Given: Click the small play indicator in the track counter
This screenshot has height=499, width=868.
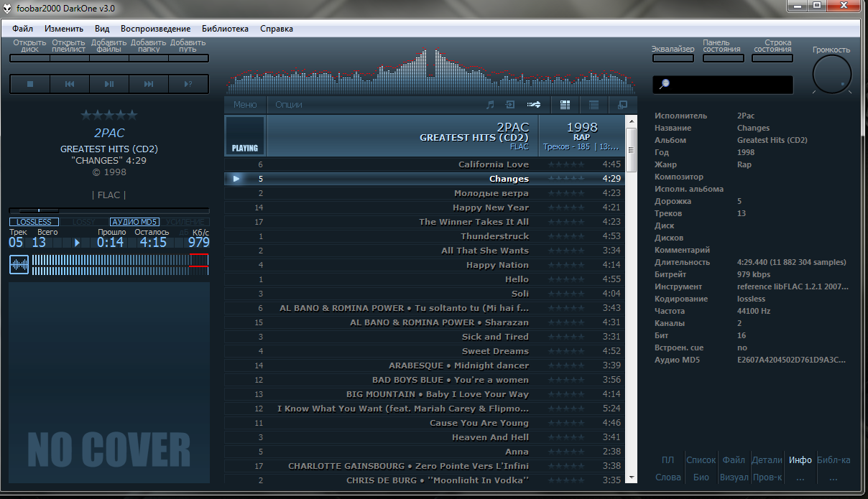Looking at the screenshot, I should coord(77,243).
